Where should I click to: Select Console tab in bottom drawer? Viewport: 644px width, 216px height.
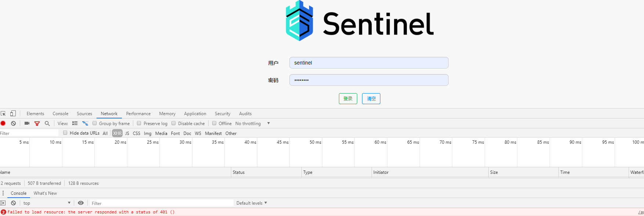19,193
